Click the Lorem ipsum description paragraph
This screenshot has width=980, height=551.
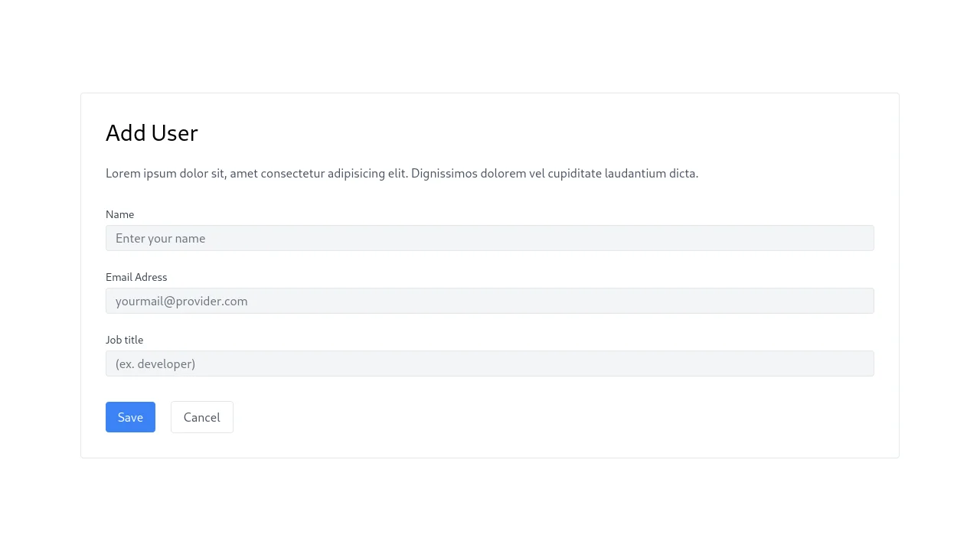pos(401,173)
